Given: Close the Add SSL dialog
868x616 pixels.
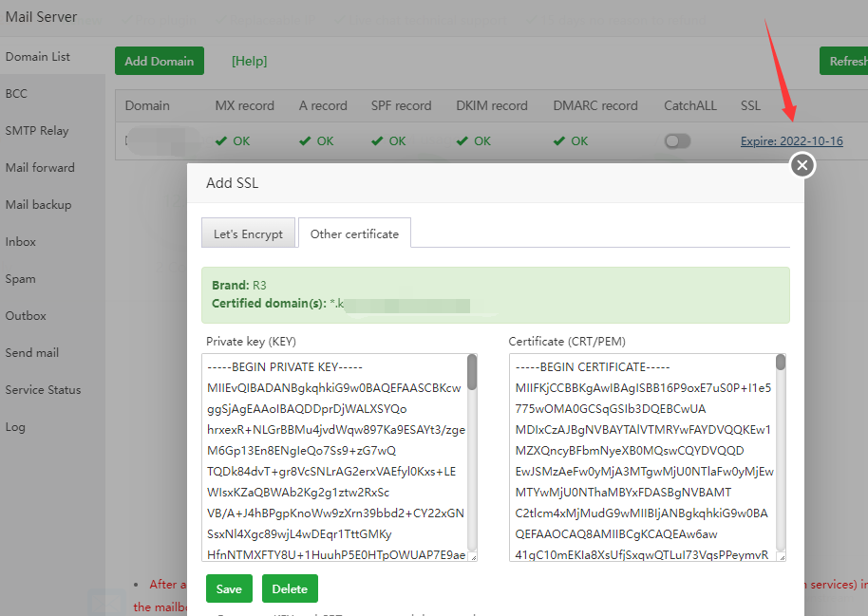Looking at the screenshot, I should click(x=802, y=165).
